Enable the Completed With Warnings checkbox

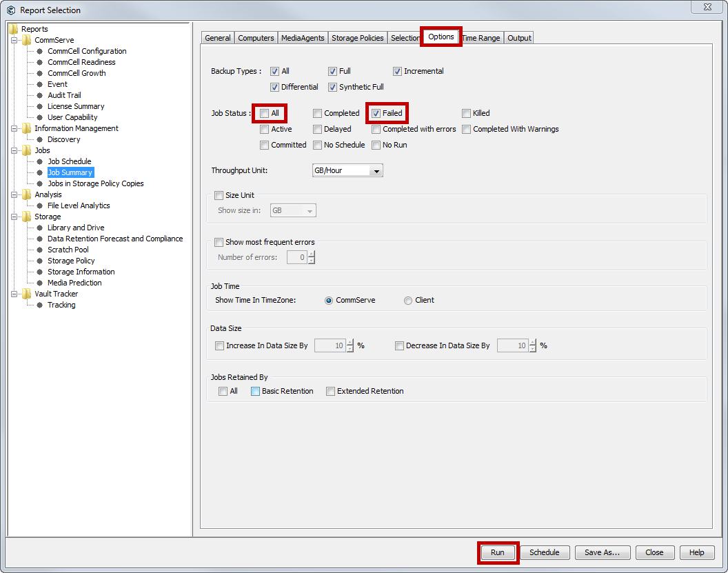click(467, 130)
